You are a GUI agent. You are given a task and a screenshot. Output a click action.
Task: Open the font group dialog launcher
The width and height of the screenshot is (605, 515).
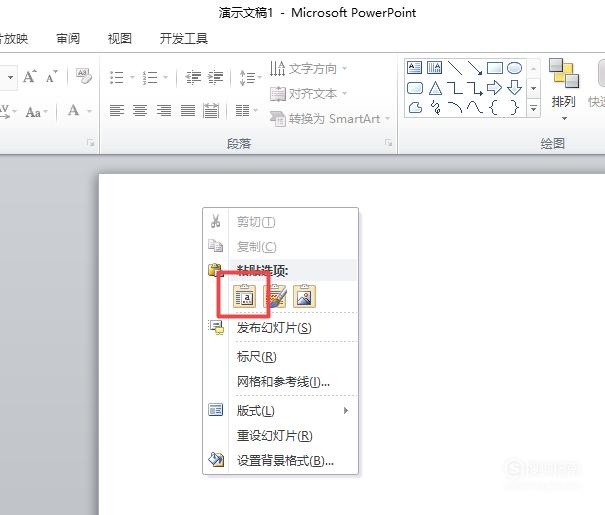point(91,143)
